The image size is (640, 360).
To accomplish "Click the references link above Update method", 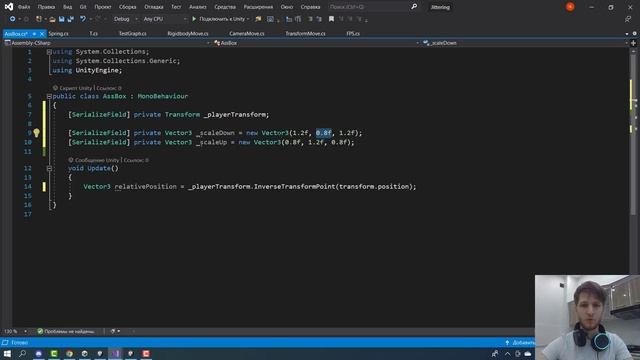I will tap(136, 160).
